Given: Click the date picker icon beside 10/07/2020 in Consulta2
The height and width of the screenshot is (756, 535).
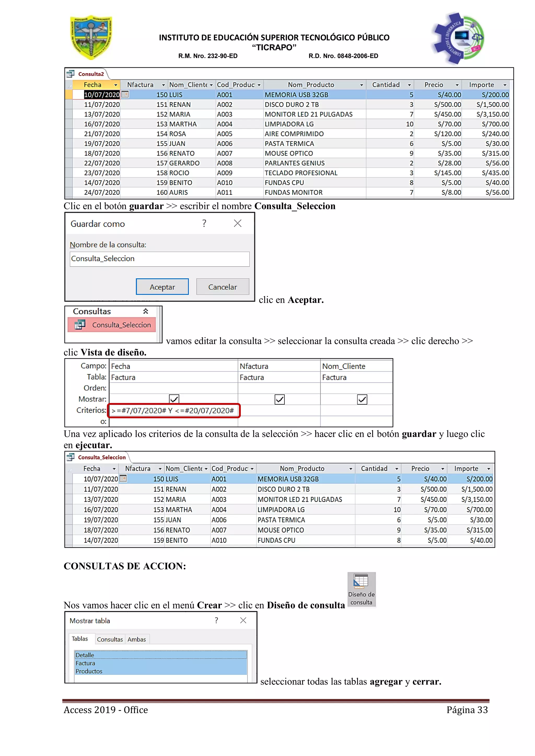Looking at the screenshot, I should (x=125, y=95).
